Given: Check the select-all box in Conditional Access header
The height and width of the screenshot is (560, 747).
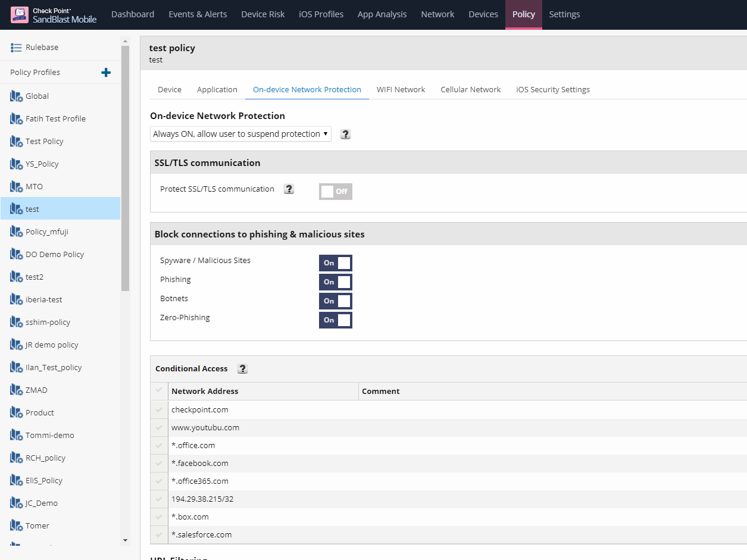Looking at the screenshot, I should (158, 391).
